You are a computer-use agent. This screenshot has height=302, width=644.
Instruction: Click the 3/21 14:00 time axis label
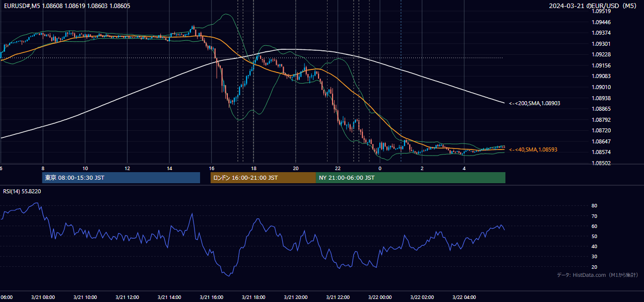[169, 297]
